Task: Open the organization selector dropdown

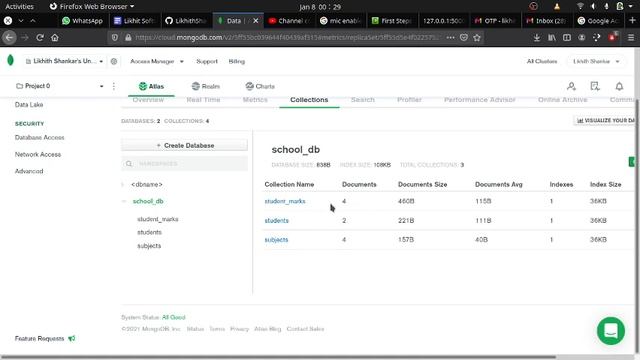Action: tap(64, 61)
